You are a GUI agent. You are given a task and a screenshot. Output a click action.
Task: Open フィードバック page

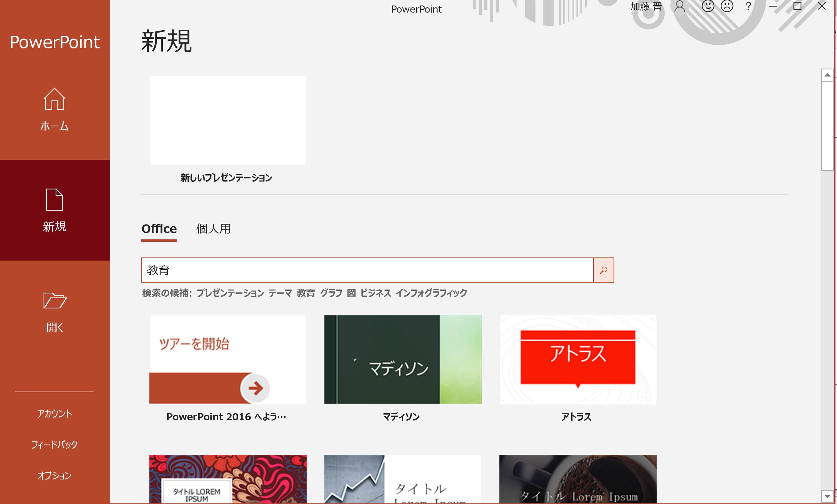pos(54,444)
